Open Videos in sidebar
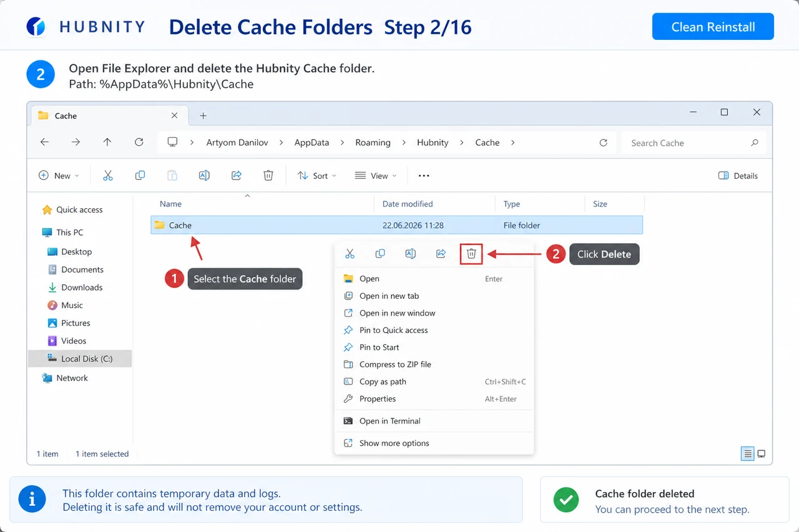The image size is (799, 532). (67, 341)
